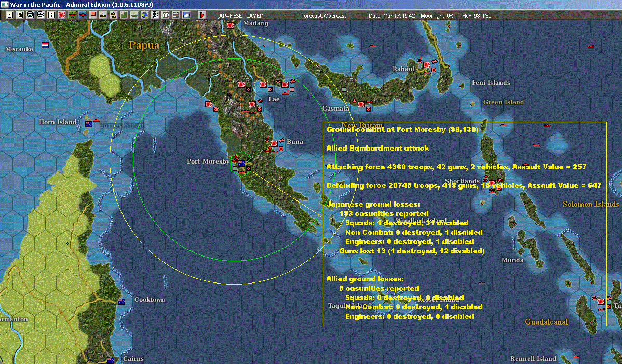Click 'Allied ground losses:' heading
The image size is (622, 364).
tap(365, 279)
